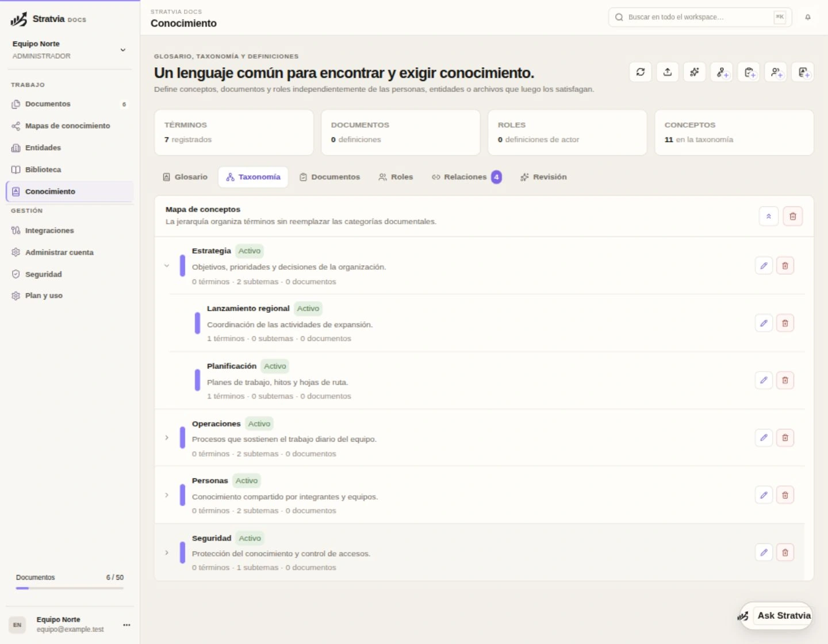The height and width of the screenshot is (644, 828).
Task: Open the account options menu (three dots)
Action: pos(126,624)
